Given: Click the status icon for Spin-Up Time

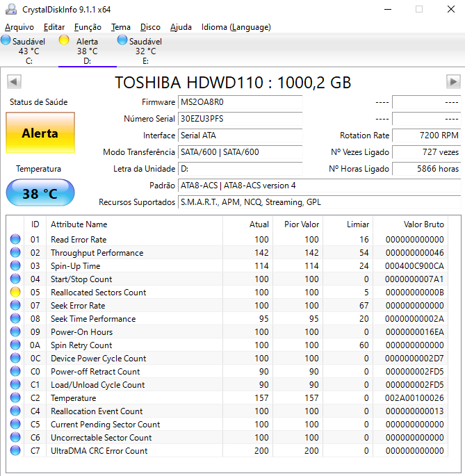Looking at the screenshot, I should (15, 265).
